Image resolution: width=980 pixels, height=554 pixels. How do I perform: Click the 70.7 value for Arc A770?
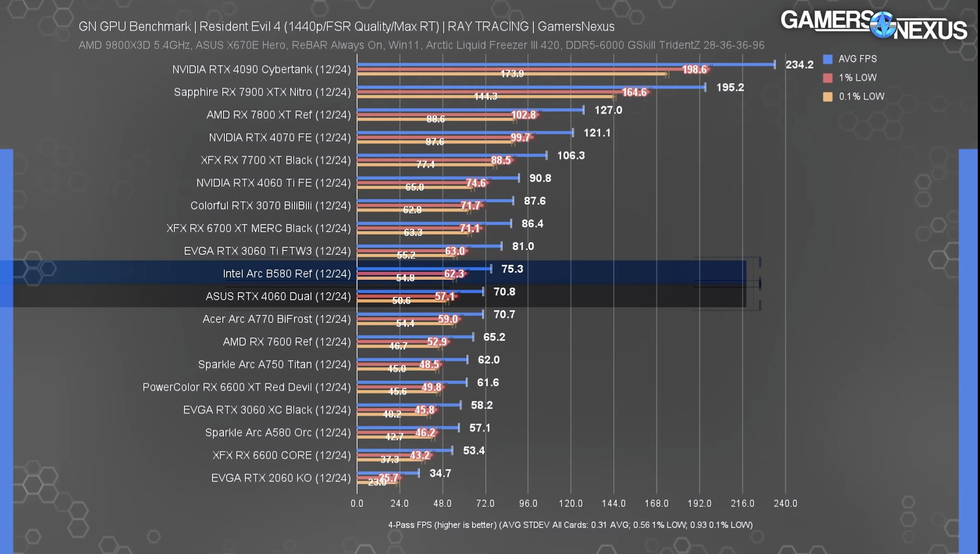click(504, 314)
